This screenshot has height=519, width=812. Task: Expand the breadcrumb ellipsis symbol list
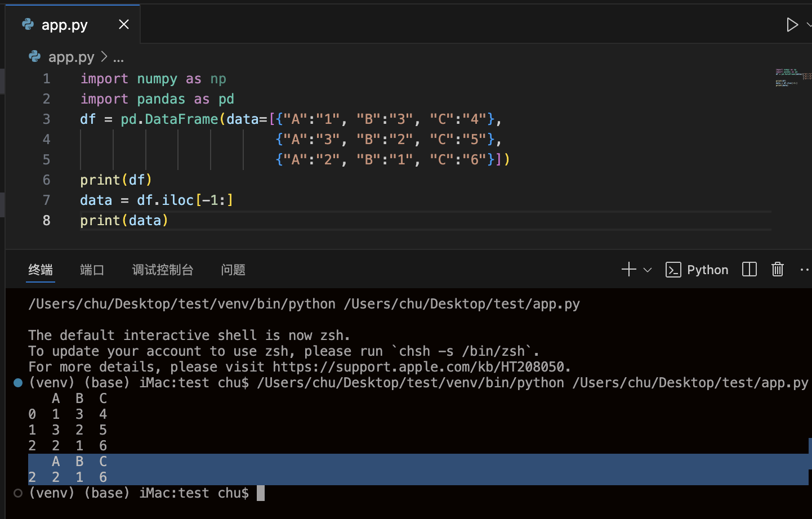(118, 57)
